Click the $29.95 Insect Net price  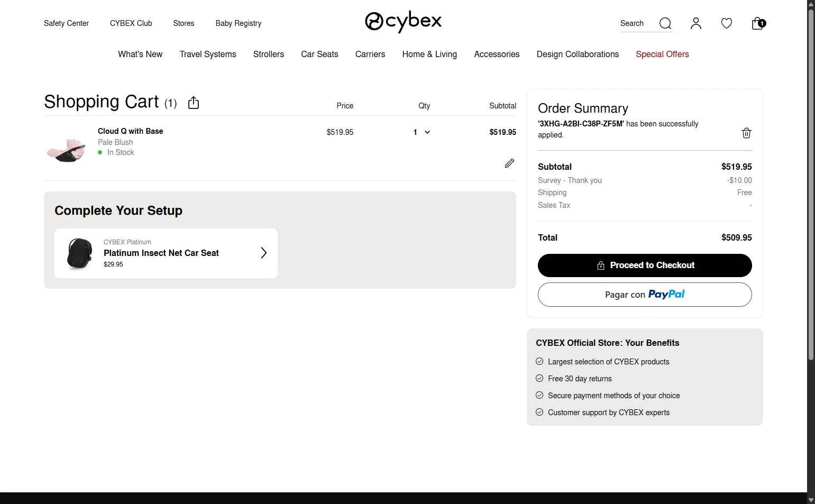pos(113,264)
